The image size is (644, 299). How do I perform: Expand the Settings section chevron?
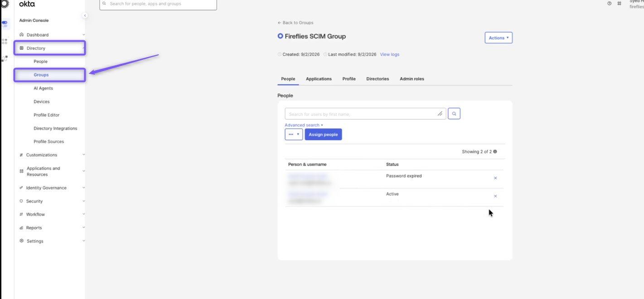[83, 241]
